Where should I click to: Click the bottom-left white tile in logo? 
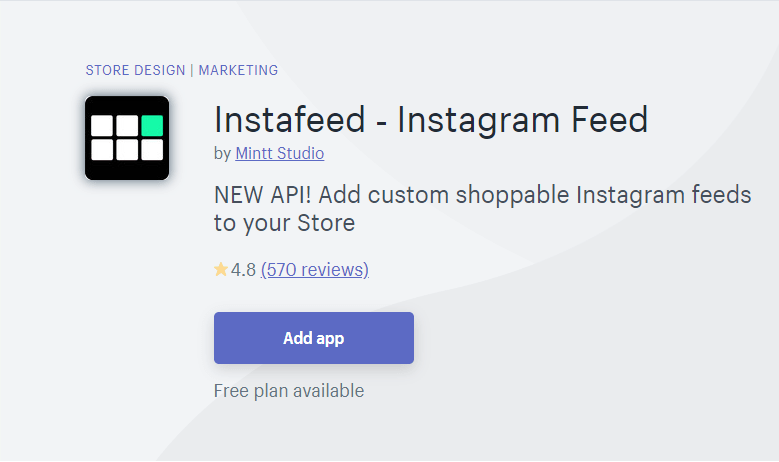[102, 150]
